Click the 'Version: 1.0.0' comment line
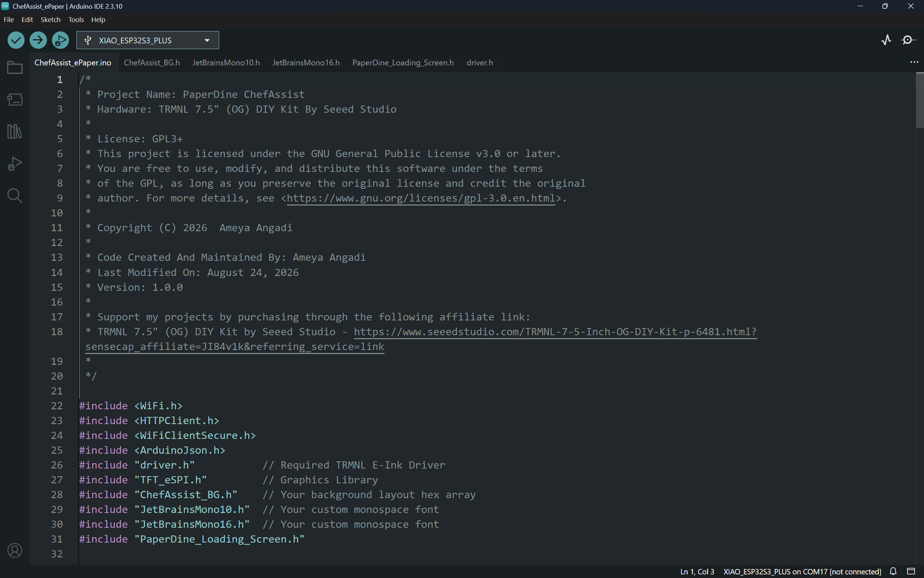The image size is (924, 578). point(134,287)
